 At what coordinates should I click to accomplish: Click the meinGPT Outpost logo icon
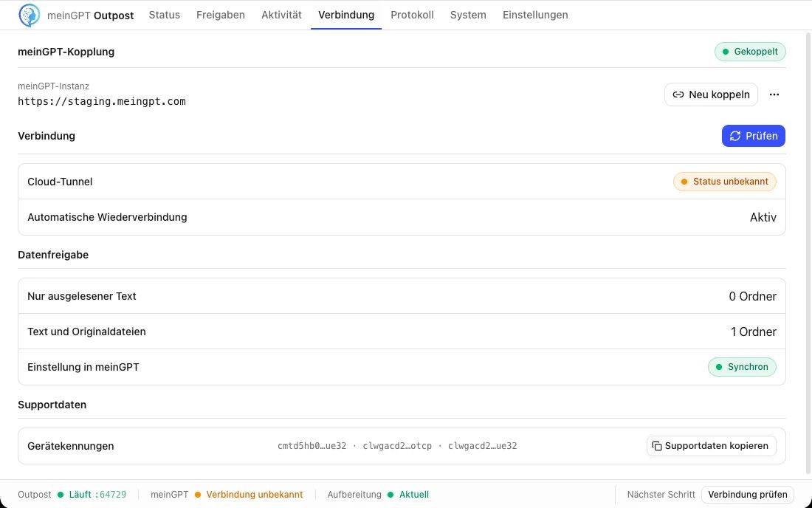click(x=29, y=15)
